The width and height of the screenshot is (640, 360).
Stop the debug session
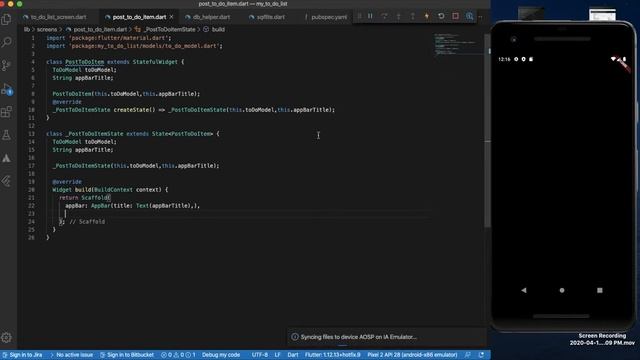pos(456,16)
